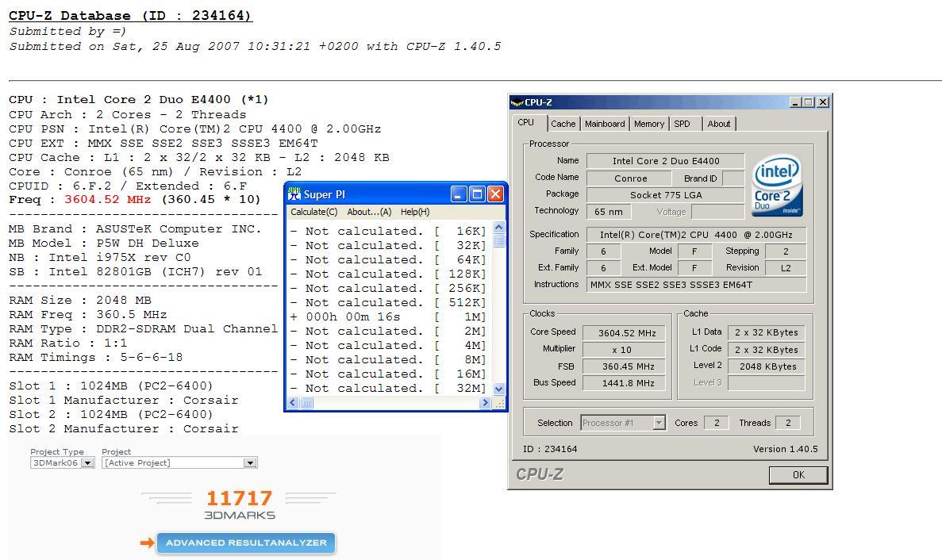Click the Advanced ResultAnalyzer button
Image resolution: width=942 pixels, height=560 pixels.
click(x=246, y=543)
